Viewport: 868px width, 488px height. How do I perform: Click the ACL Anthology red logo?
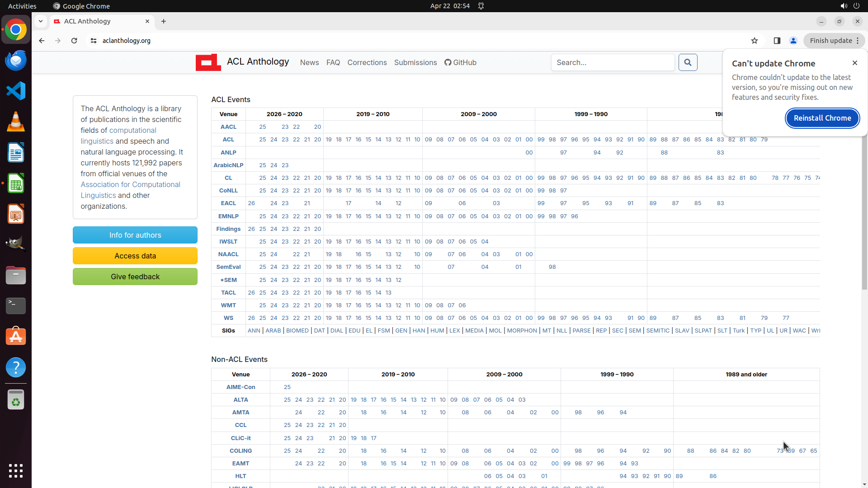[208, 62]
